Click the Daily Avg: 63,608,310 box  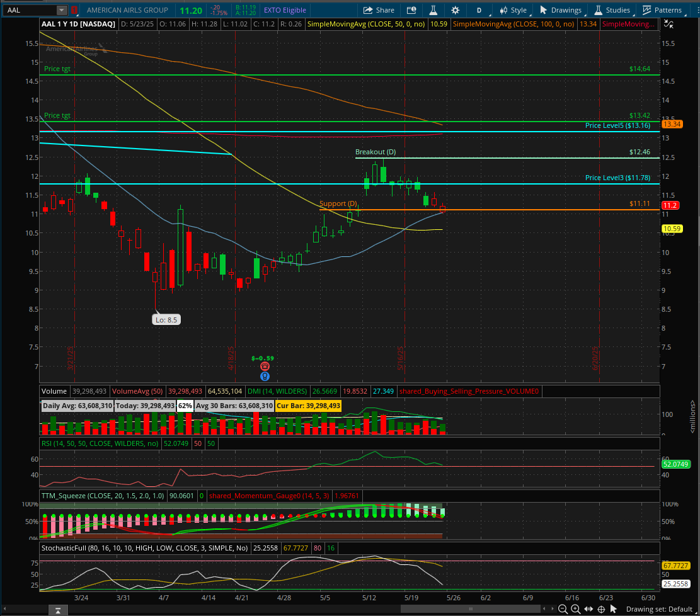(x=77, y=406)
